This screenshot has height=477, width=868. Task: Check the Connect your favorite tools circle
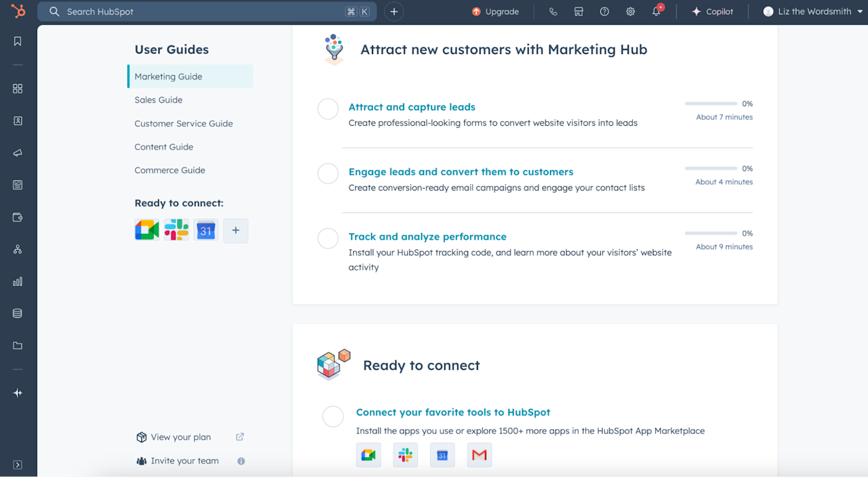click(333, 417)
